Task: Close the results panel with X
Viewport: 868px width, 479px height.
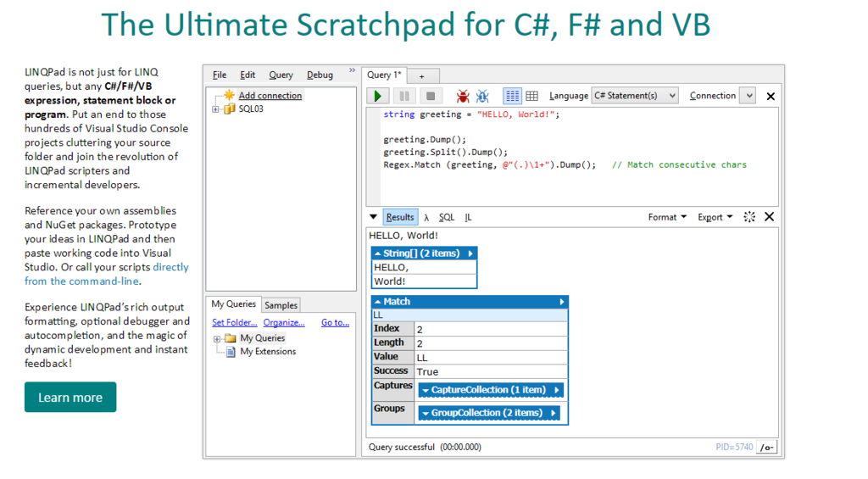Action: 769,216
